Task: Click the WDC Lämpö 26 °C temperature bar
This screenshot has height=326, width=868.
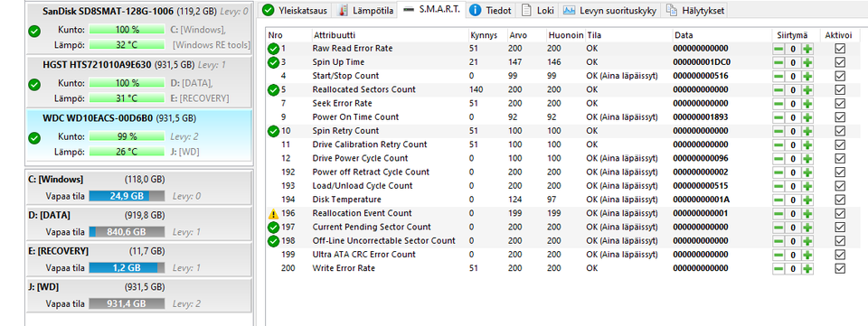Action: pos(127,152)
